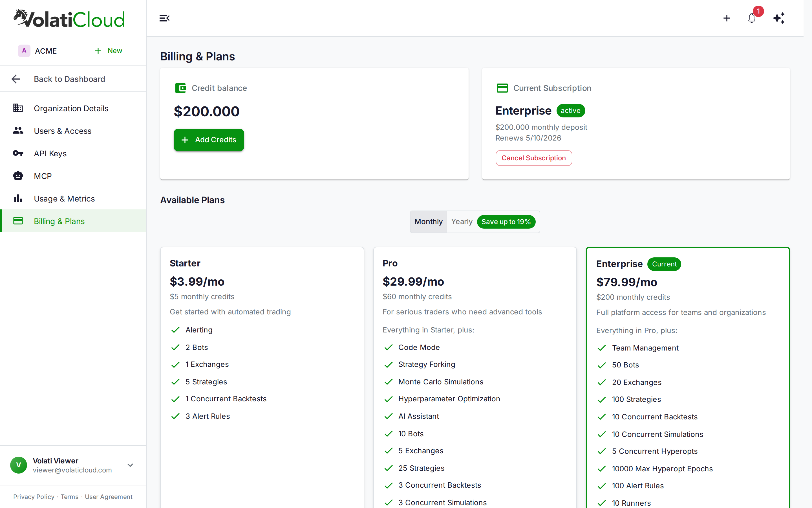The image size is (812, 508).
Task: Click 'Monte Carlo Simulations' feature text
Action: point(441,382)
